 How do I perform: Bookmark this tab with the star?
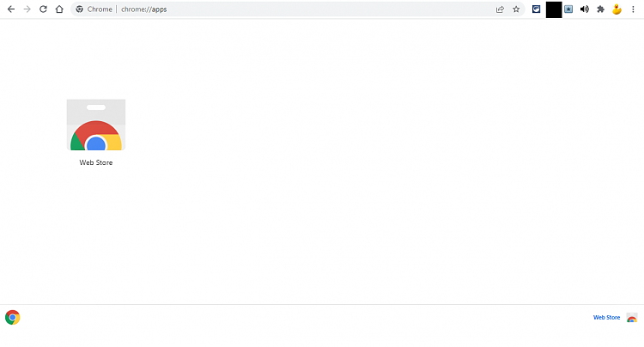point(516,9)
